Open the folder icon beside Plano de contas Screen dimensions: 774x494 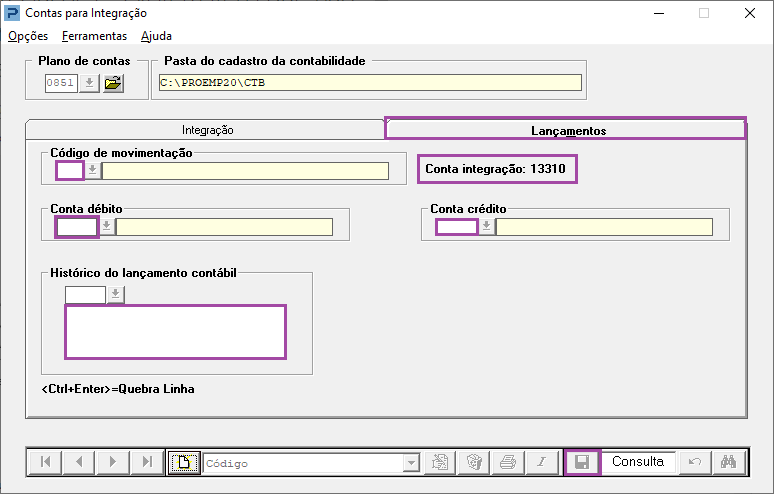(113, 82)
